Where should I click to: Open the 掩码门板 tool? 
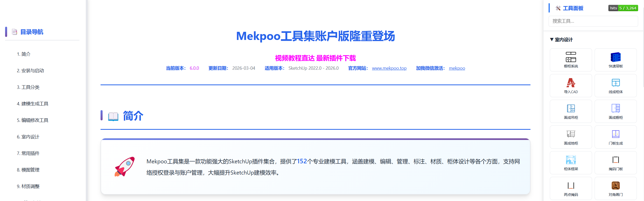point(615,162)
